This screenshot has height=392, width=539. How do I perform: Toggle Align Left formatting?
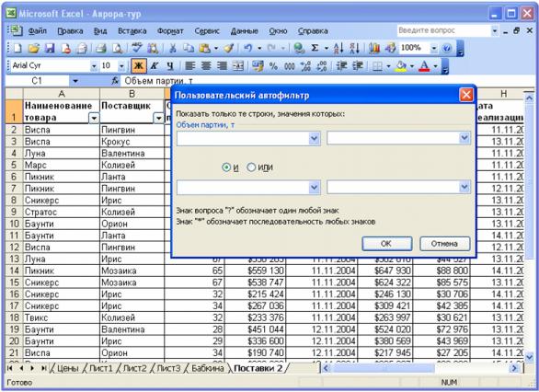[190, 65]
